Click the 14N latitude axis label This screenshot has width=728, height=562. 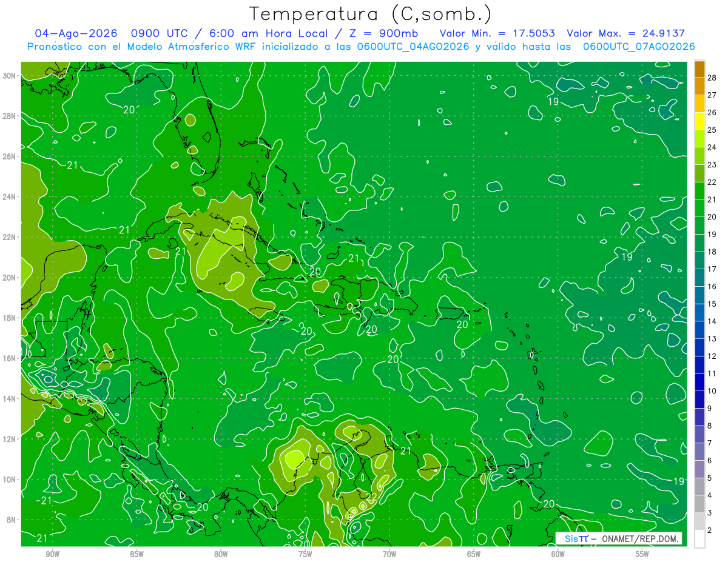[x=10, y=398]
